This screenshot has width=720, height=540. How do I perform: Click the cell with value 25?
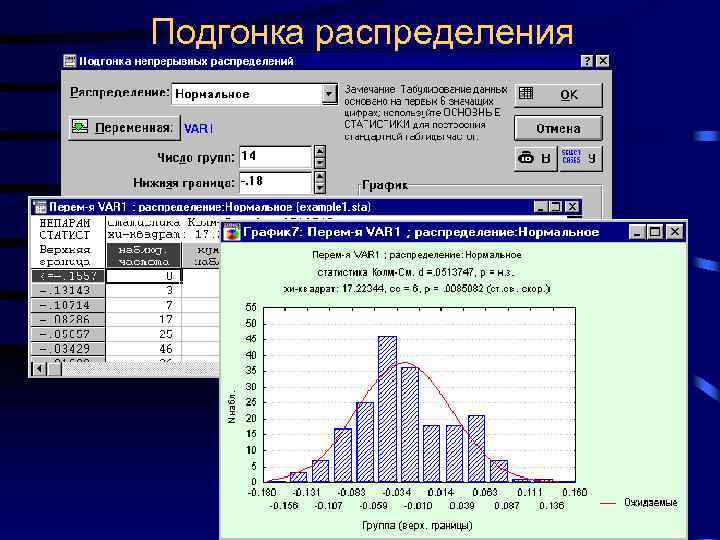144,334
